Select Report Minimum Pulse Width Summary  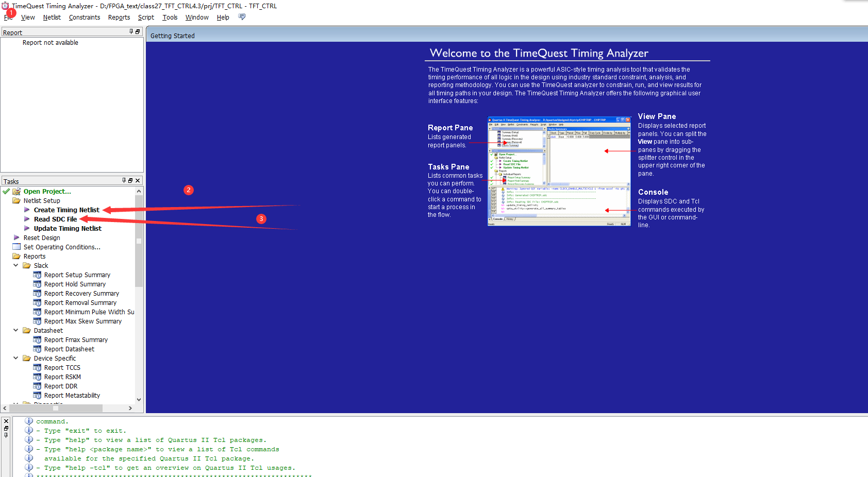pos(89,312)
